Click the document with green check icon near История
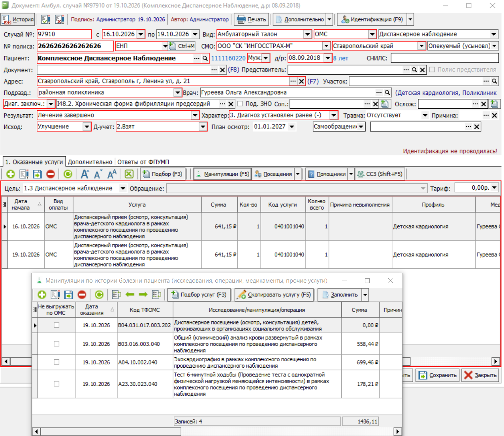 tap(45, 19)
